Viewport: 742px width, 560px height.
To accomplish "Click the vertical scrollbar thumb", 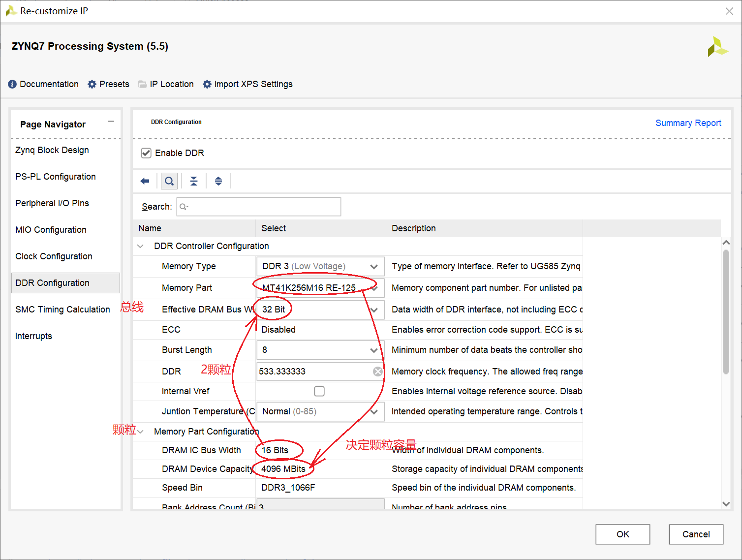I will tap(726, 312).
